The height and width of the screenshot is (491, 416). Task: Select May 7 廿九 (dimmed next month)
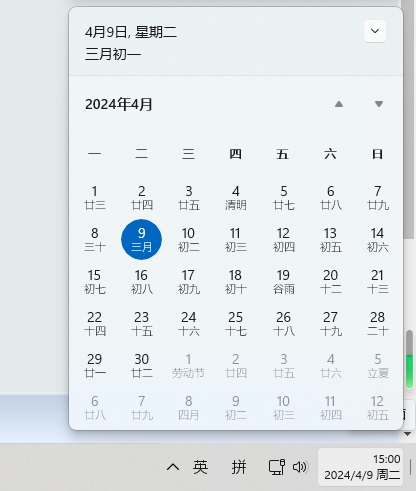coord(142,408)
